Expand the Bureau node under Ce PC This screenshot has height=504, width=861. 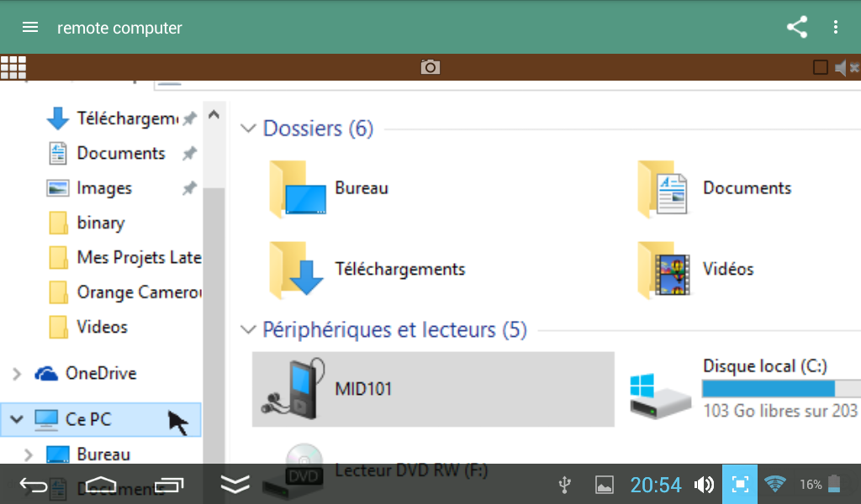28,454
